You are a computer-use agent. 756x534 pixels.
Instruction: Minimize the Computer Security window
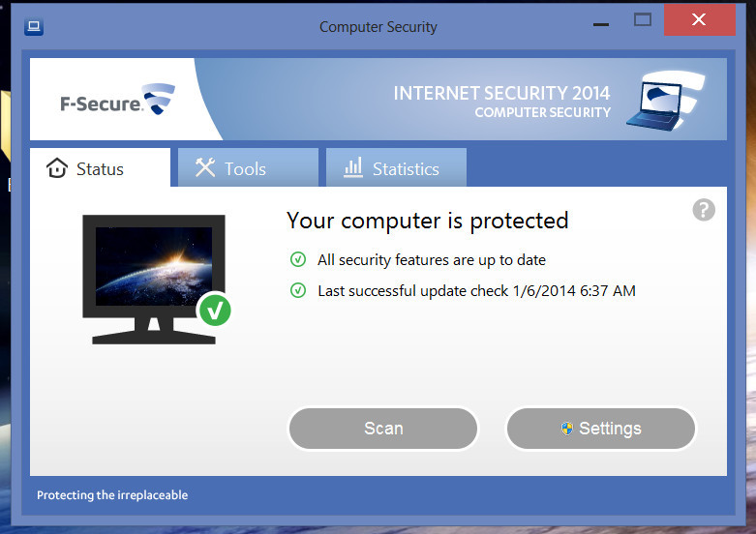coord(601,24)
